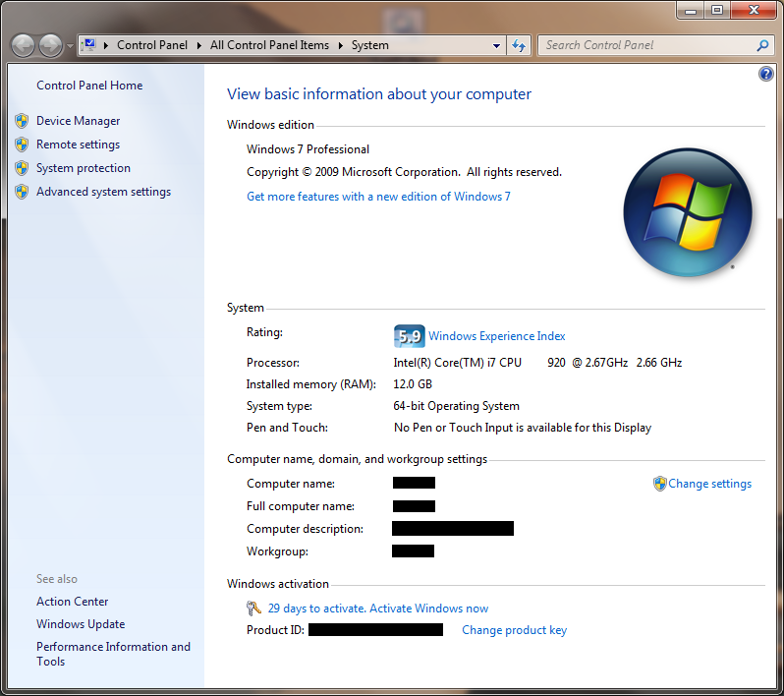784x696 pixels.
Task: Click the Windows logo orb image
Action: (x=688, y=212)
